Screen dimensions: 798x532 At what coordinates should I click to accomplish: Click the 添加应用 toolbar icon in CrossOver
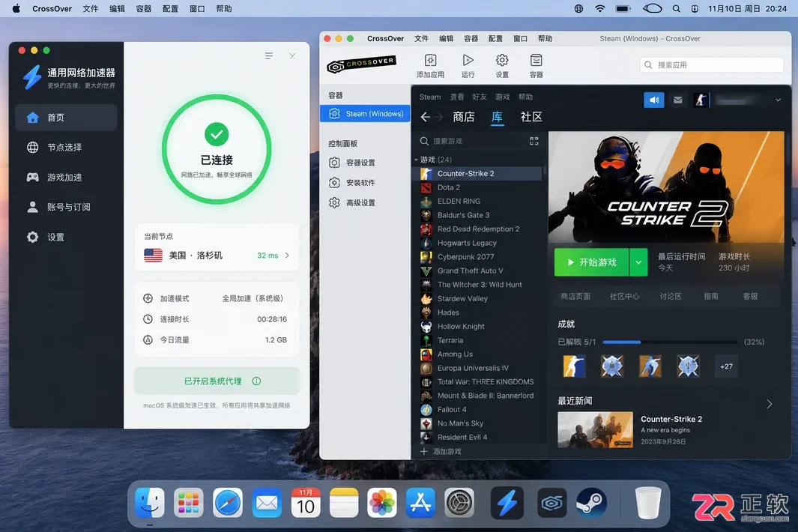pyautogui.click(x=431, y=61)
